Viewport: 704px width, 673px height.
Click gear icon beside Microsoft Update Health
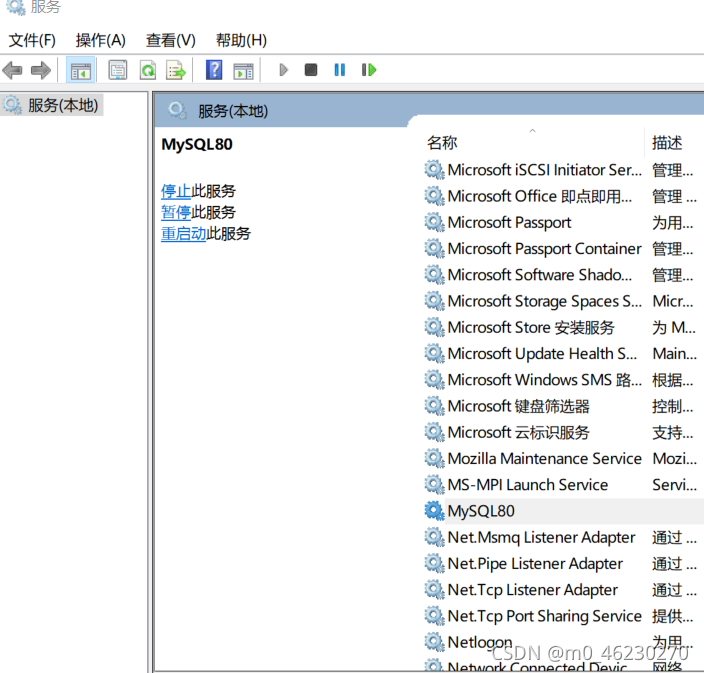tap(434, 354)
